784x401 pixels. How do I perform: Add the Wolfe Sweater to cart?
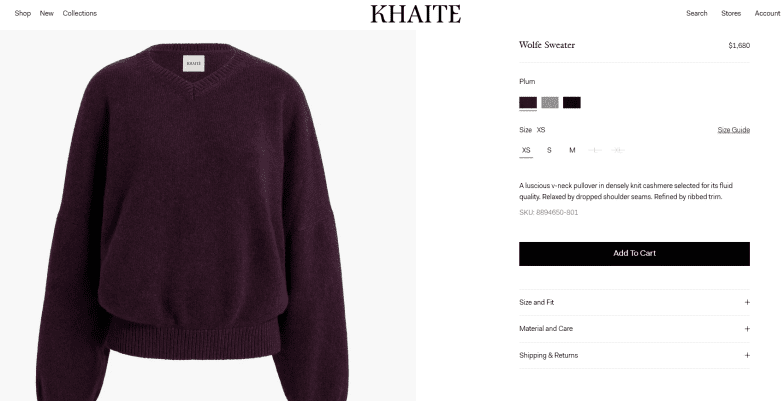click(x=634, y=254)
